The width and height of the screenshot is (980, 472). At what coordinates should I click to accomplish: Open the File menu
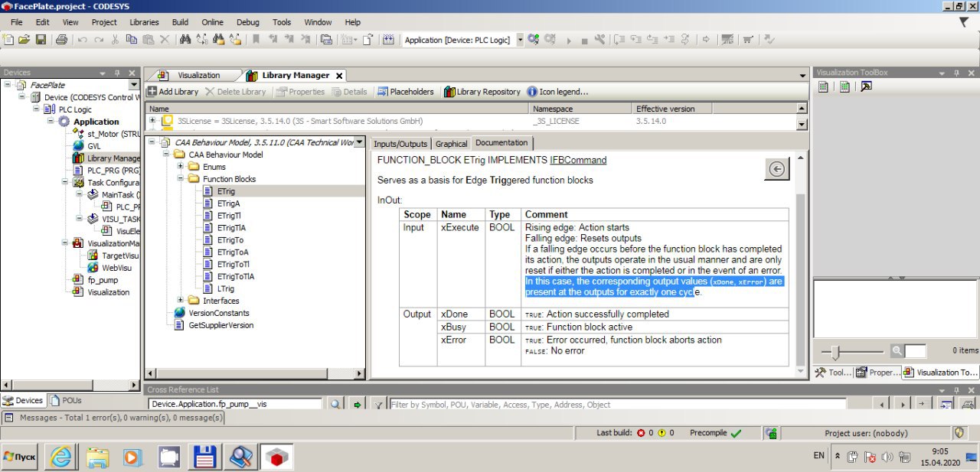click(x=17, y=22)
